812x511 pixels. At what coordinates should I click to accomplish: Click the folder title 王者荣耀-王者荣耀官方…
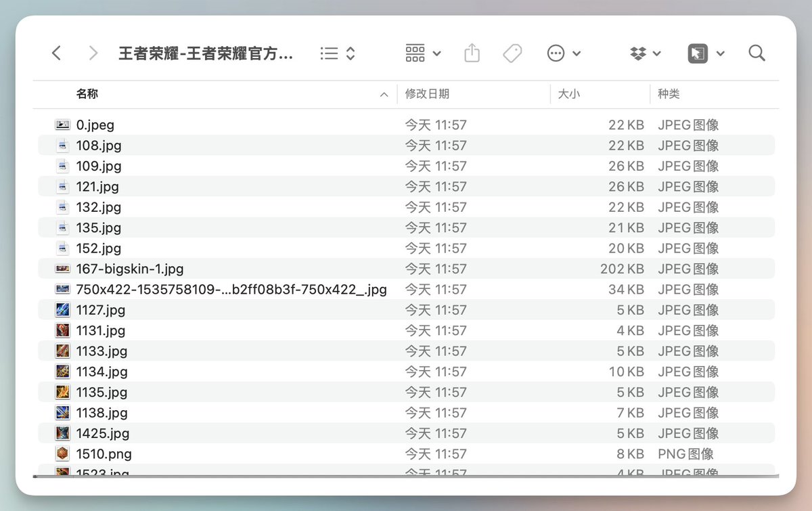point(206,53)
